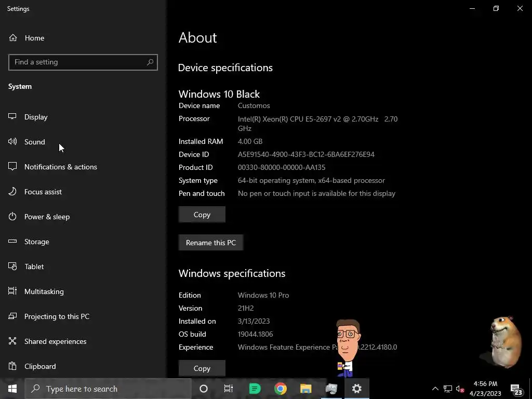532x399 pixels.
Task: Click the Display monitor icon
Action: (12, 117)
